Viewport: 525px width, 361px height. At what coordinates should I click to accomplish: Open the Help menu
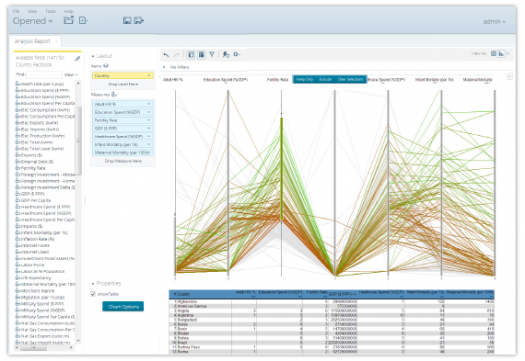[x=69, y=11]
